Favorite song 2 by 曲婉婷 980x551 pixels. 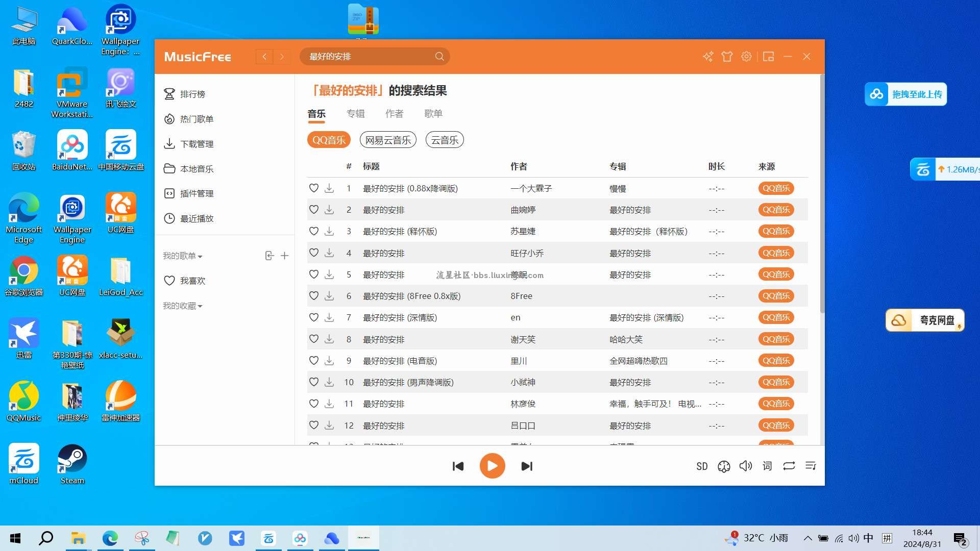(314, 210)
